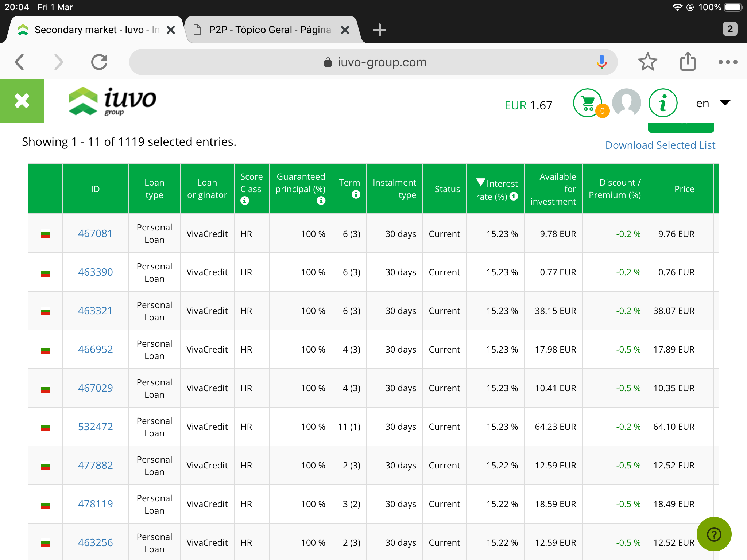The image size is (747, 560).
Task: Open the browser share icon
Action: pyautogui.click(x=688, y=62)
